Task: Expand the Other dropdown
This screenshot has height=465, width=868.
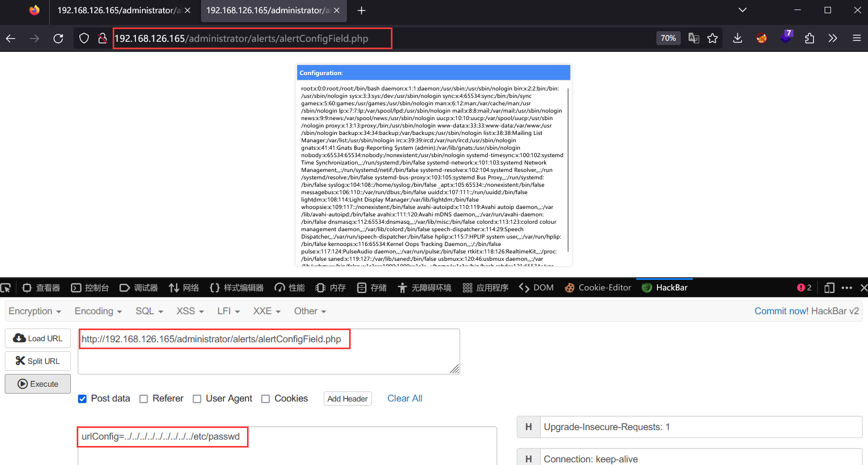Action: pyautogui.click(x=310, y=311)
